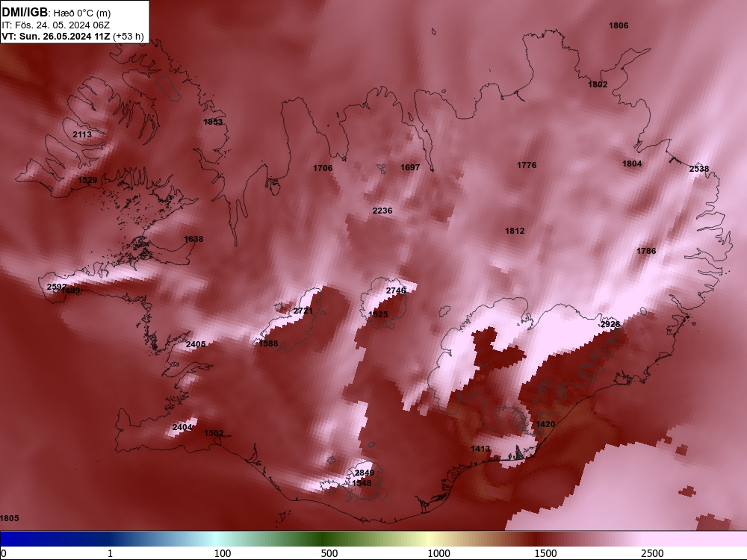Click the map value 1638
Screen dimensions: 747x560
click(x=193, y=239)
